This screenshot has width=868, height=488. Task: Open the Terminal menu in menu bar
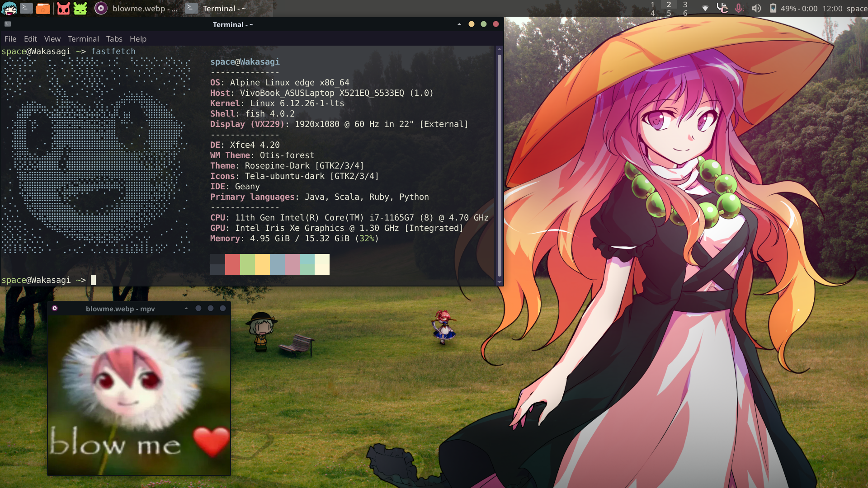[x=83, y=39]
